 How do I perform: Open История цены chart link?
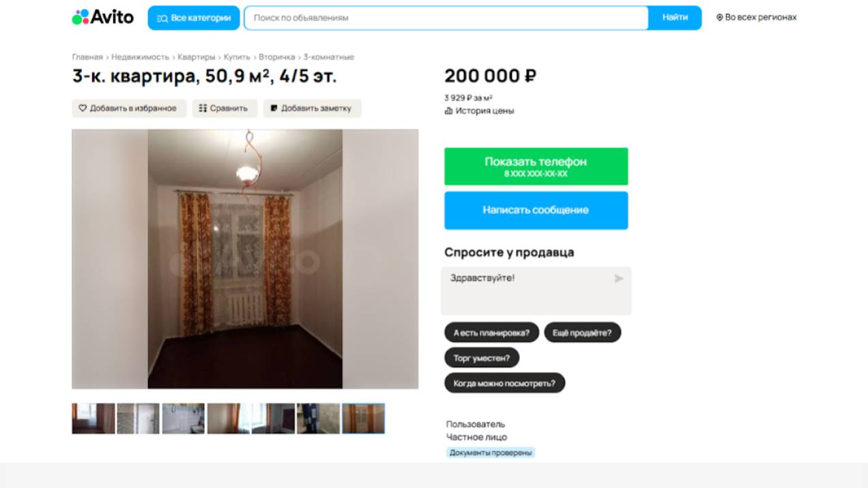(x=480, y=111)
